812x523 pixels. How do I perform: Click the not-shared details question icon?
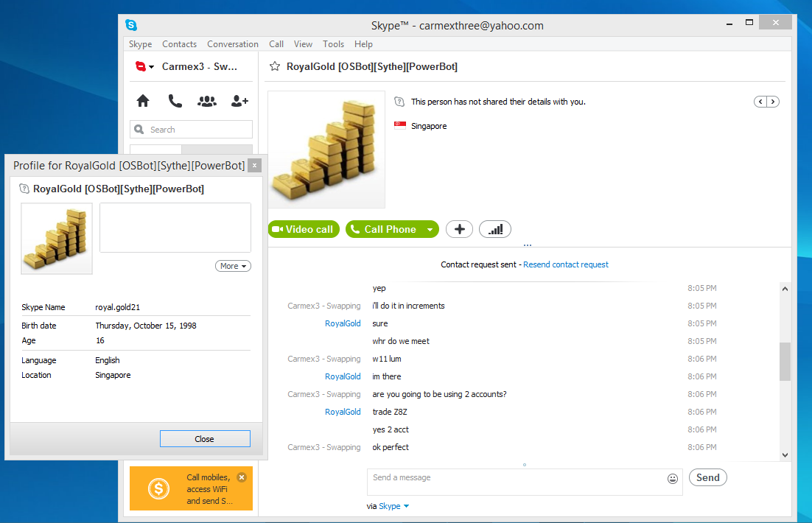click(399, 102)
